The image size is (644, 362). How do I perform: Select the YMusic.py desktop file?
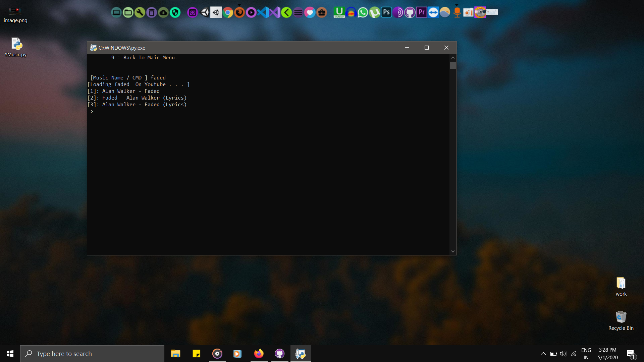pyautogui.click(x=16, y=47)
